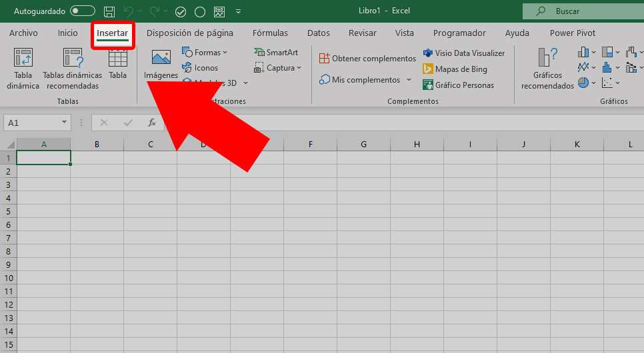
Task: Open Mapas de Bing add-in
Action: click(455, 69)
